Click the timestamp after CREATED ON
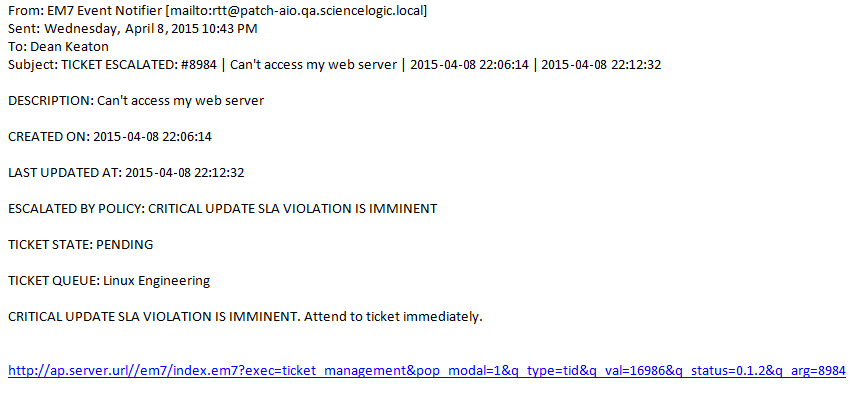The width and height of the screenshot is (858, 411). (153, 137)
